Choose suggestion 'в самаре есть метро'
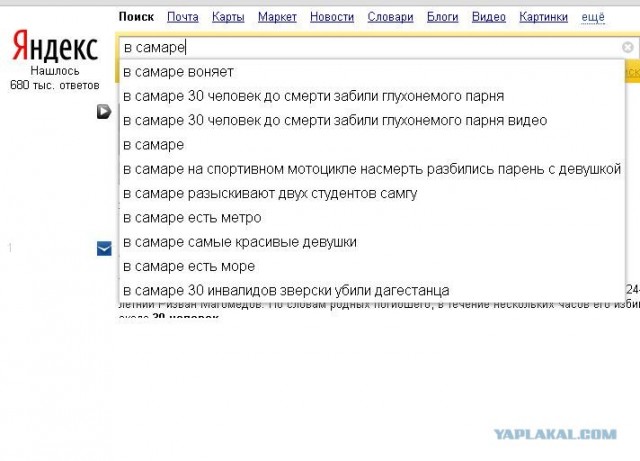The image size is (640, 461). tap(372, 218)
